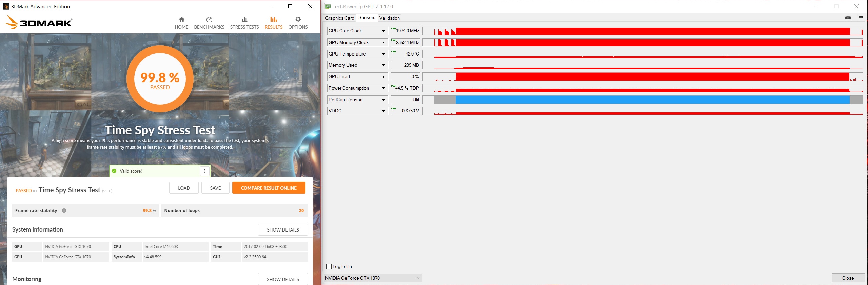Open Results bar-chart icon
This screenshot has height=285, width=868.
pos(274,19)
